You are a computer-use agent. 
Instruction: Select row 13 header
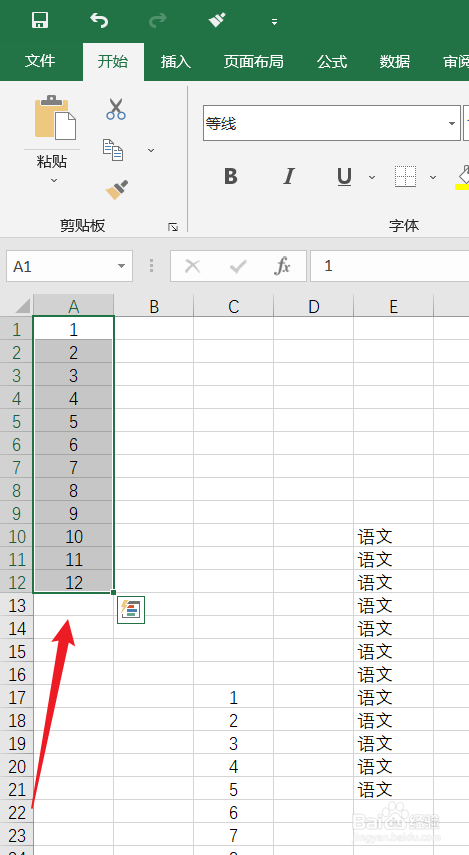[x=17, y=605]
